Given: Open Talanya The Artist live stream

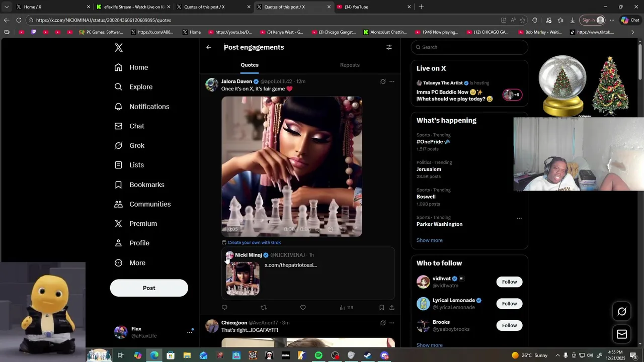Looking at the screenshot, I should click(469, 90).
